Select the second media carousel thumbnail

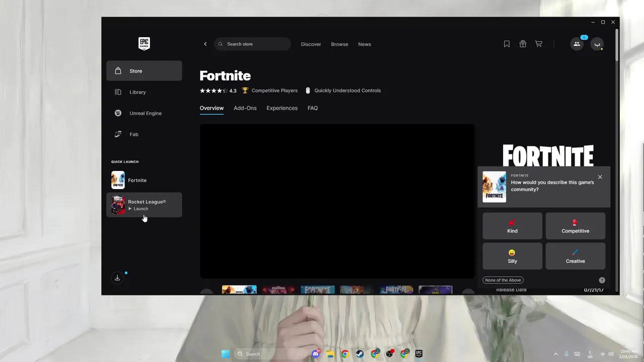pyautogui.click(x=279, y=290)
